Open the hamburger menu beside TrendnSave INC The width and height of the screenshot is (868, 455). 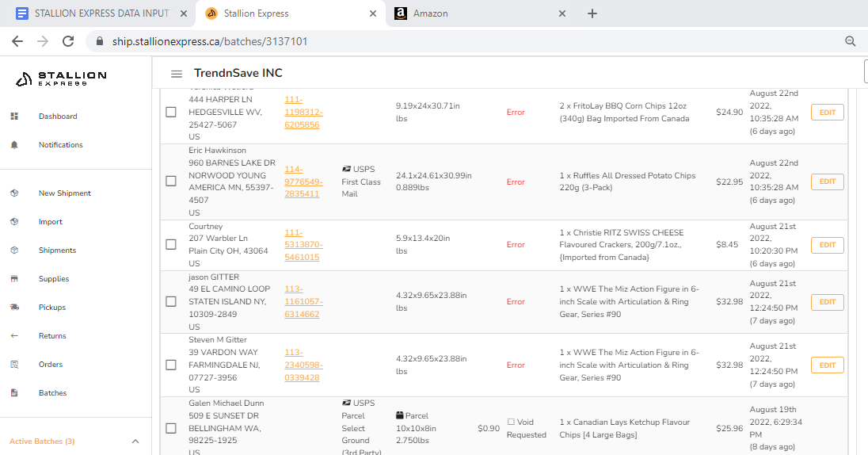pos(177,74)
